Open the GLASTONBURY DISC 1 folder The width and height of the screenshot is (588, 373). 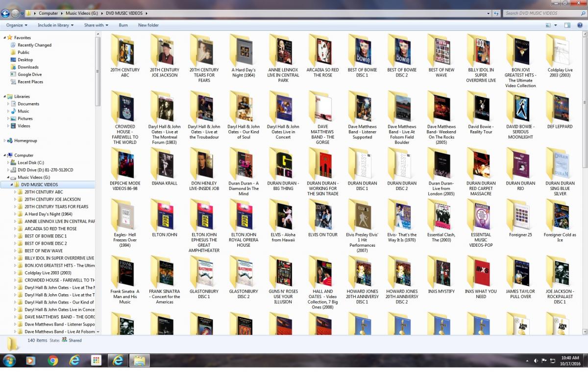pyautogui.click(x=204, y=277)
